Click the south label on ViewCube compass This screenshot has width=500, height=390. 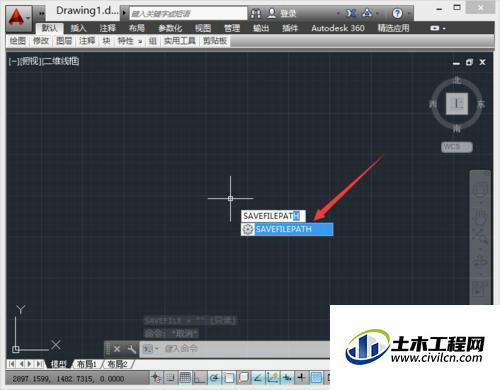point(457,128)
